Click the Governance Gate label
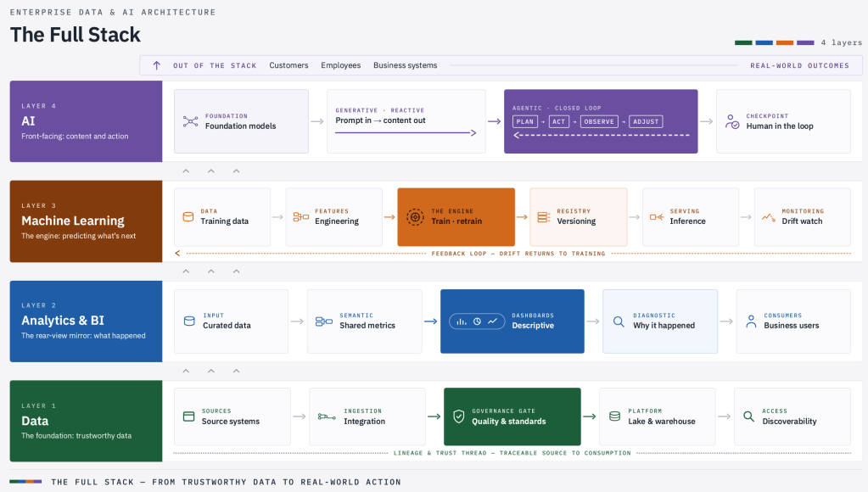 [503, 411]
